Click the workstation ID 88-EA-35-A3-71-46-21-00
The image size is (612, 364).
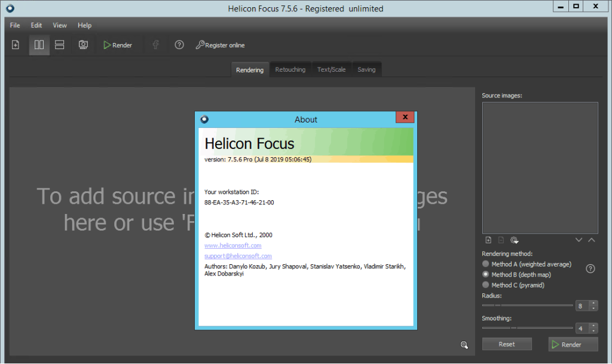pyautogui.click(x=239, y=203)
